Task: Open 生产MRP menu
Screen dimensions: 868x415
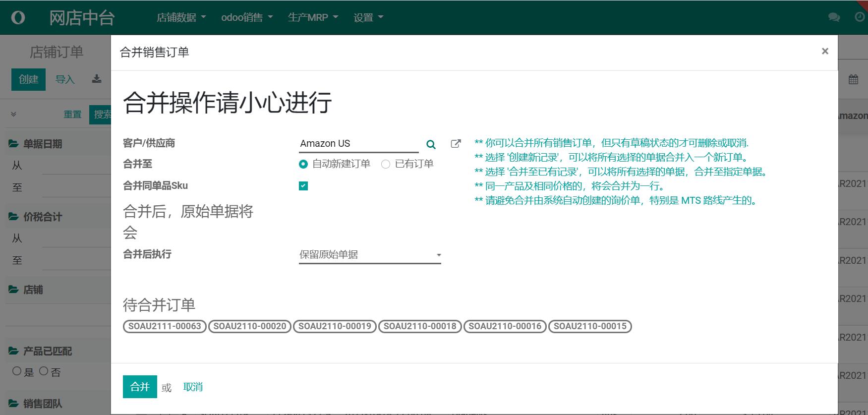Action: (x=313, y=17)
